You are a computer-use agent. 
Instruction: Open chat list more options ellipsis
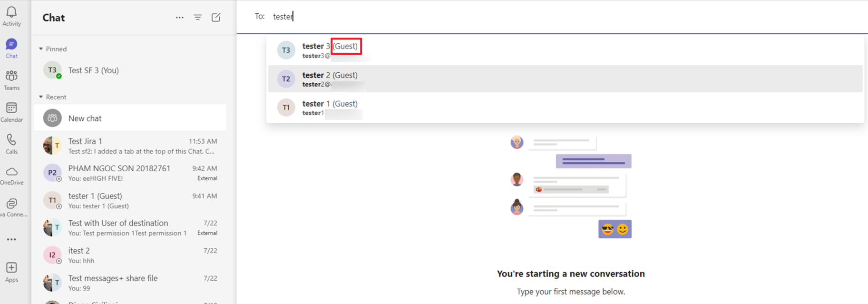click(179, 18)
